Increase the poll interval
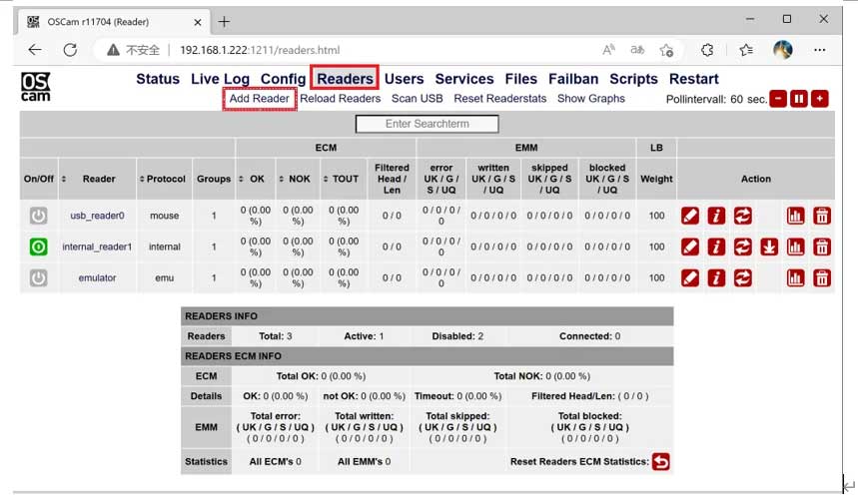Screen dimensions: 858x504 pyautogui.click(x=820, y=99)
